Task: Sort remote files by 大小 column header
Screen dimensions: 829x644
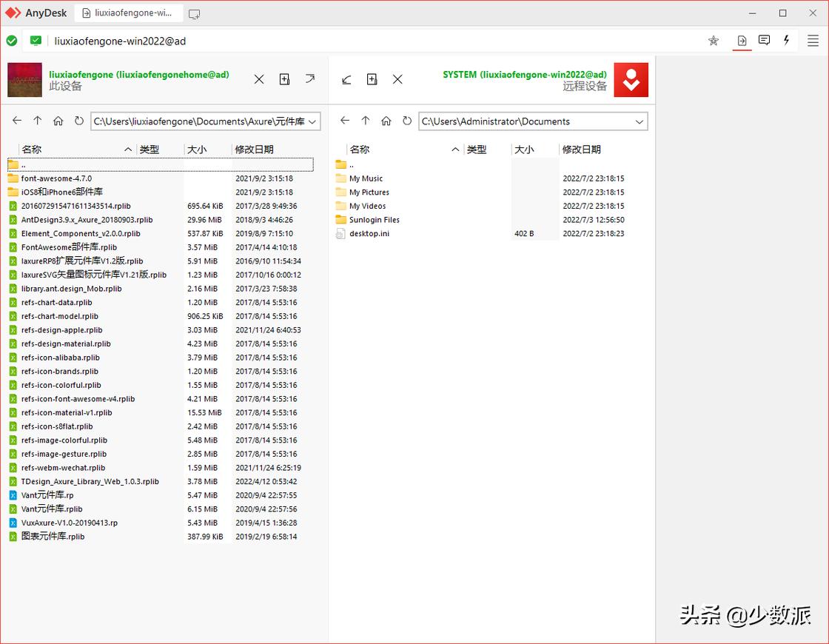Action: [524, 150]
